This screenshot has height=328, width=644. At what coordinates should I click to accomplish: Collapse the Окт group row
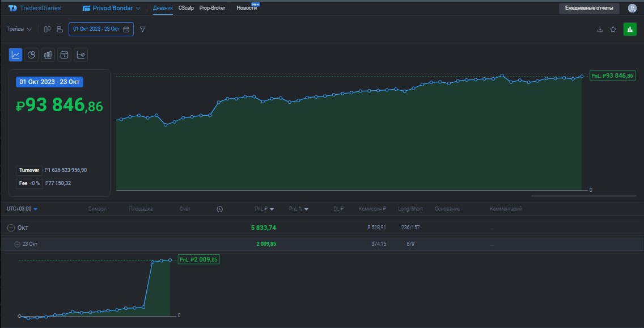(x=10, y=226)
